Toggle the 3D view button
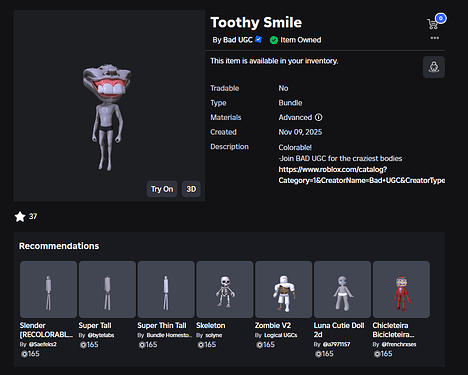This screenshot has width=468, height=375. point(191,189)
